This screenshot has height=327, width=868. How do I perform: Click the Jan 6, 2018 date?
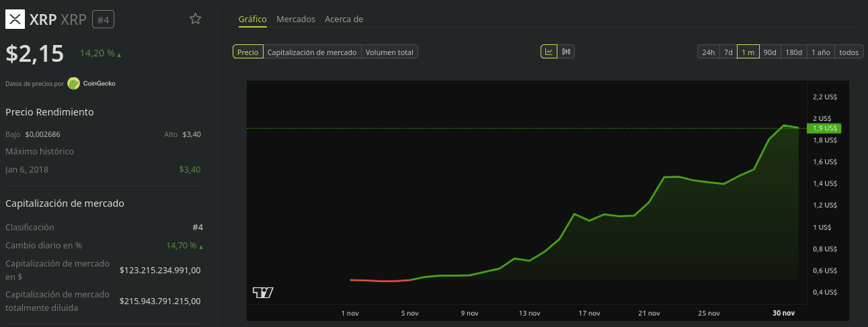(27, 169)
